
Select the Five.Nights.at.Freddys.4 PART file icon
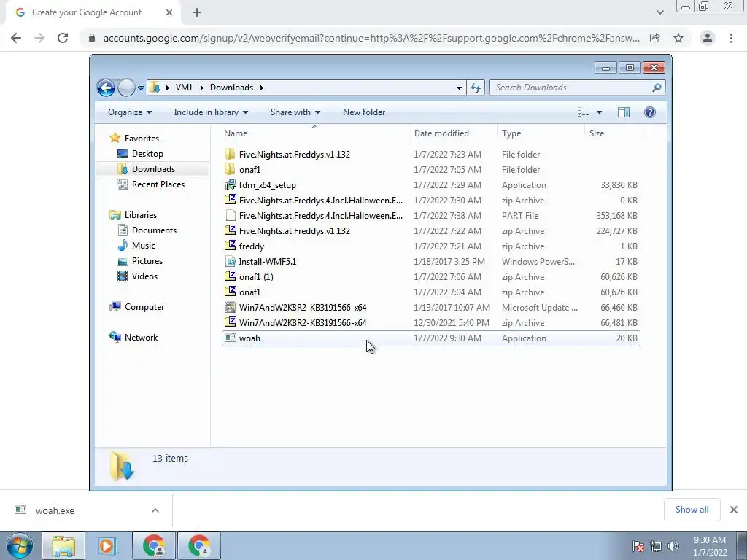[x=230, y=215]
